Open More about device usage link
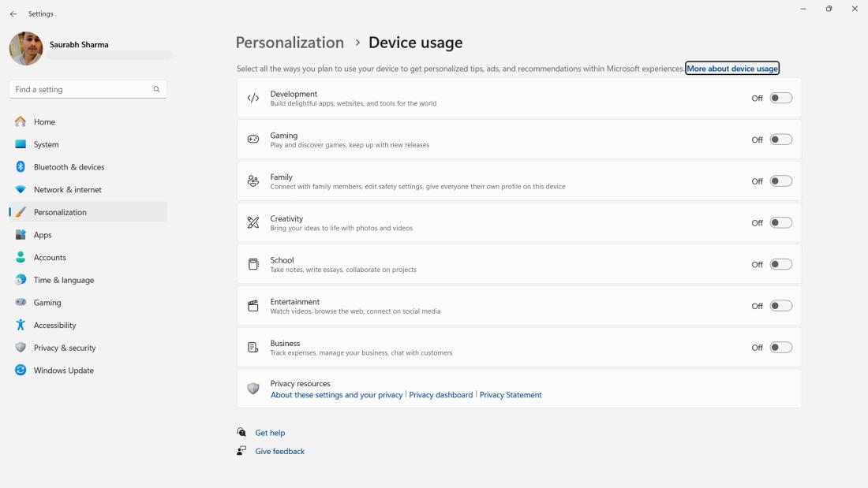Image resolution: width=868 pixels, height=488 pixels. pos(732,69)
